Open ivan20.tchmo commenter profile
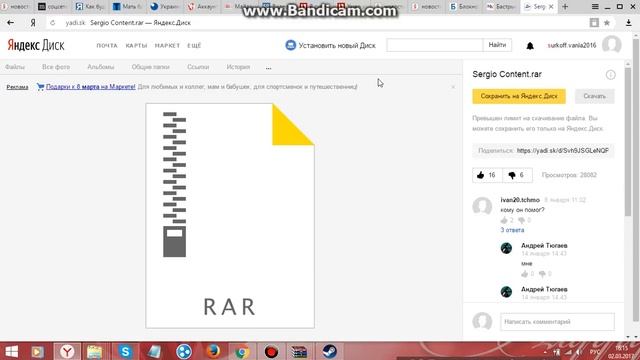Viewport: 640px width, 360px height. coord(520,200)
